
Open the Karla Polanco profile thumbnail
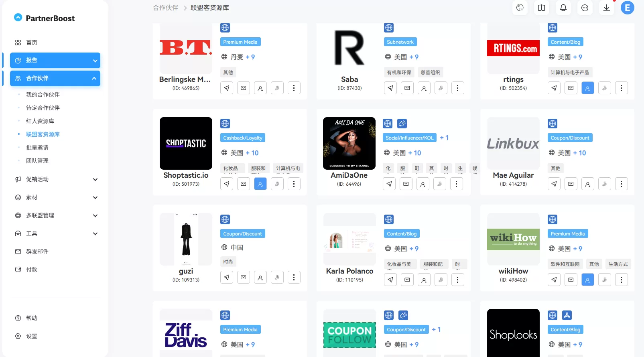(349, 239)
